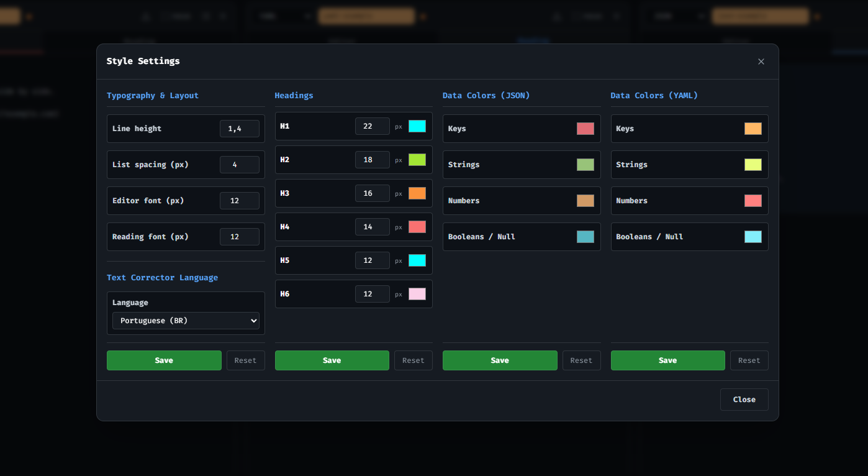Screen dimensions: 868x476
Task: Reset the Headings settings
Action: click(x=413, y=360)
